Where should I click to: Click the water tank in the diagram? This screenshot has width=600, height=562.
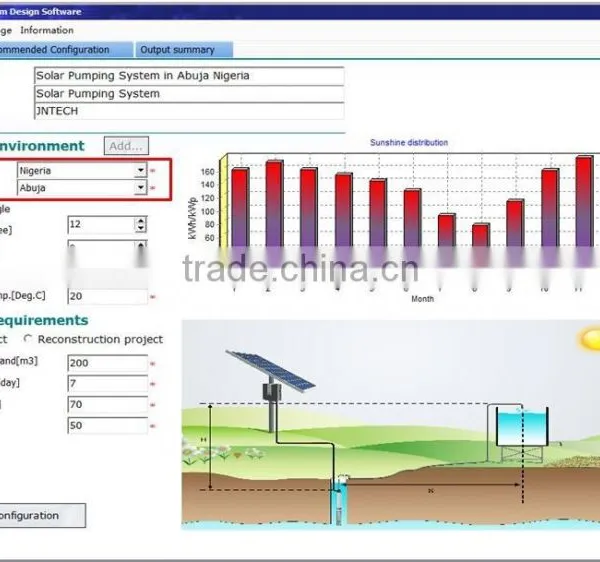(x=522, y=427)
